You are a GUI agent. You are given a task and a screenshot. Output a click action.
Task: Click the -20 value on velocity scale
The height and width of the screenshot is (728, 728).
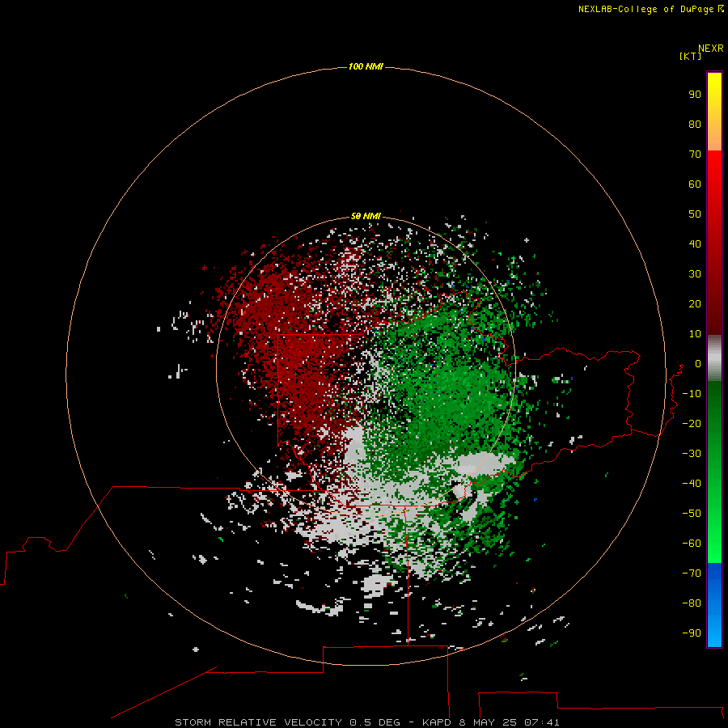pos(692,423)
